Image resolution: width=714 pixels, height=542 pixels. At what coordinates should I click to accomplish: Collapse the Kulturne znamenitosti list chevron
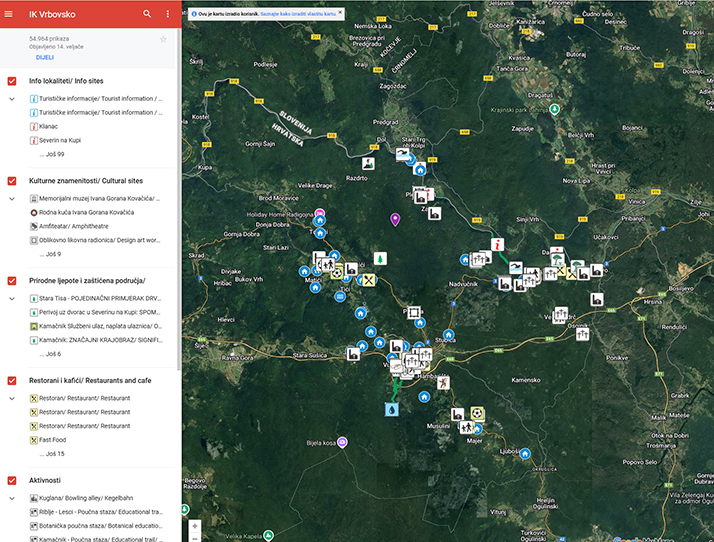tap(12, 199)
